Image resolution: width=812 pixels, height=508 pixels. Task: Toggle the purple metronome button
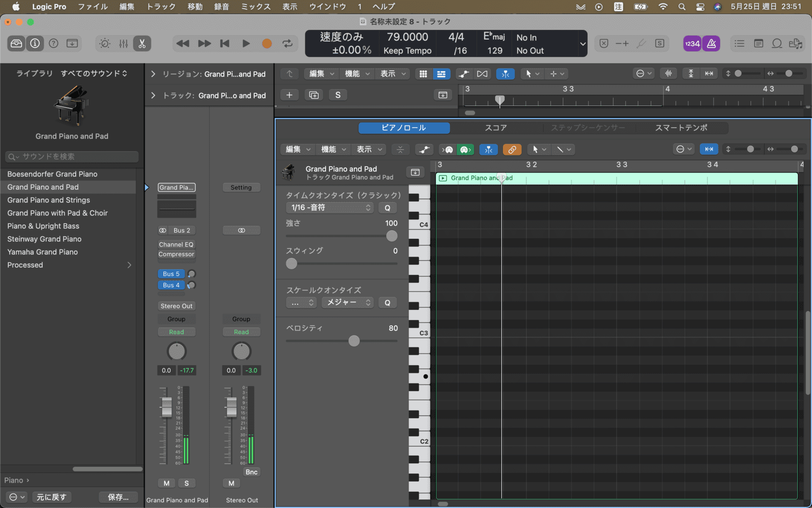coord(711,44)
